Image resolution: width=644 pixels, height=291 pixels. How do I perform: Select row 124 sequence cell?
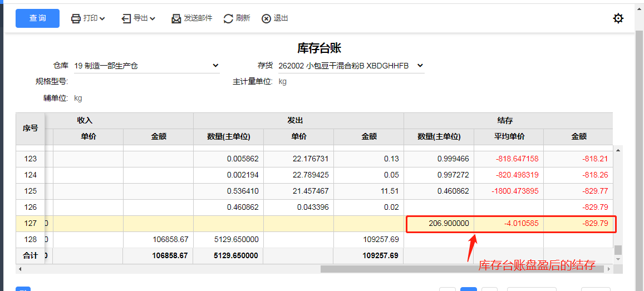(x=30, y=175)
